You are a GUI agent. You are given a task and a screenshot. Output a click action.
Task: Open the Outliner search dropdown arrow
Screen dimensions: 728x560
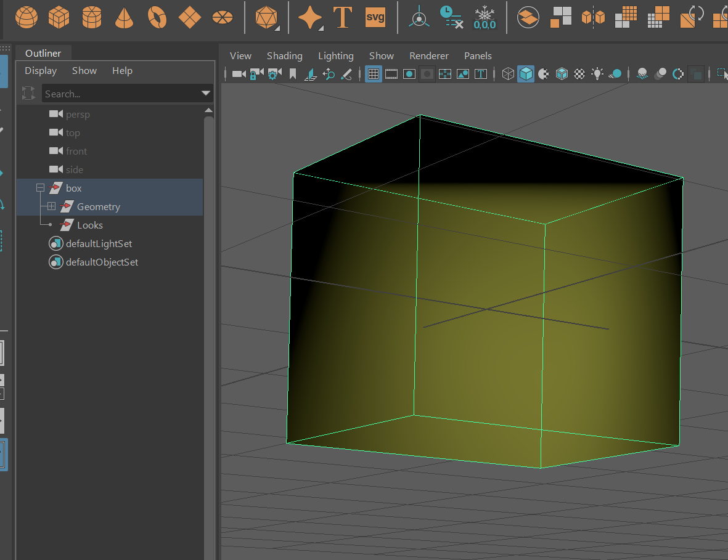tap(205, 94)
